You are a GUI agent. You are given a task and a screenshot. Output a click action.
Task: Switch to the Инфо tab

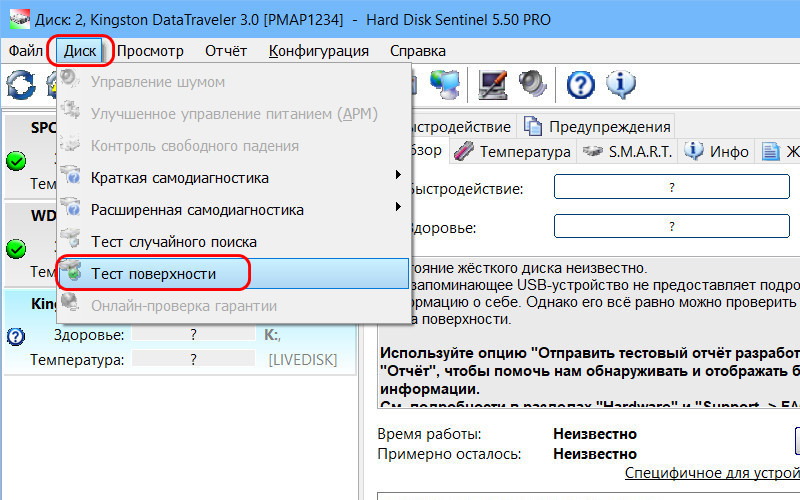pyautogui.click(x=716, y=152)
